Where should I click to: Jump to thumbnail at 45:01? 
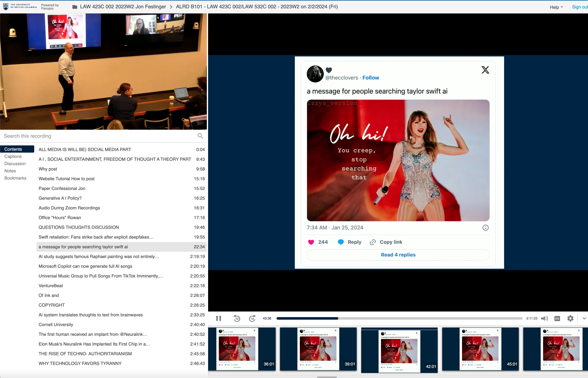[480, 349]
